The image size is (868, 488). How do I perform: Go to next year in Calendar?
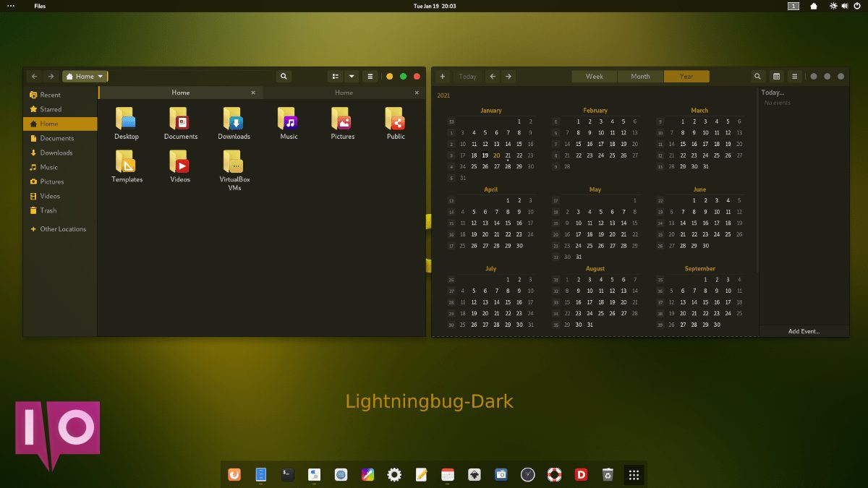(509, 76)
